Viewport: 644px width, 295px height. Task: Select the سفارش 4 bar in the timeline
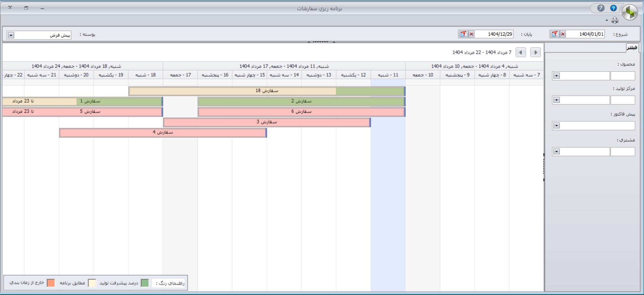163,132
